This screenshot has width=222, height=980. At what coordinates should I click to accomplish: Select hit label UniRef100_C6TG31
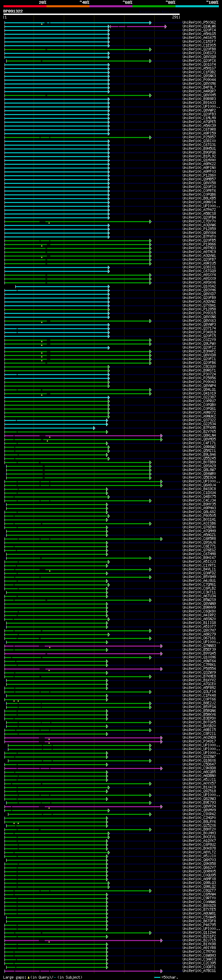tap(199, 145)
